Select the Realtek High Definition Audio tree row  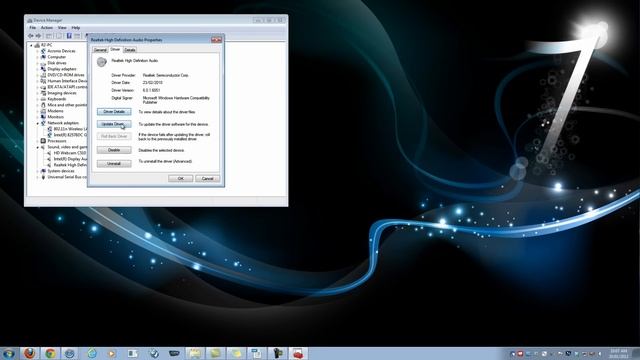(x=67, y=165)
